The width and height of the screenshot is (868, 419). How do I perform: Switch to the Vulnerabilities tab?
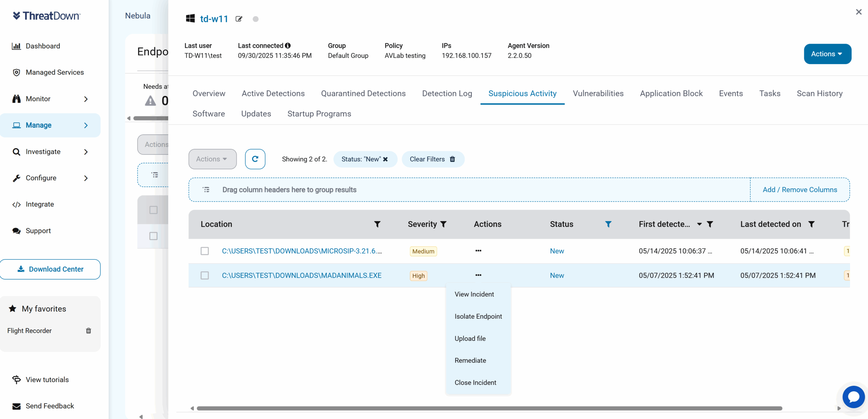(598, 93)
